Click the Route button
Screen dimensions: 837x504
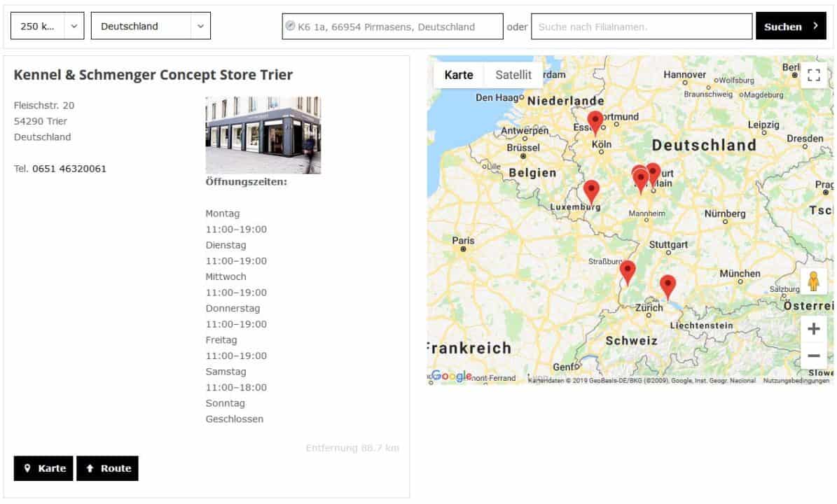[107, 468]
